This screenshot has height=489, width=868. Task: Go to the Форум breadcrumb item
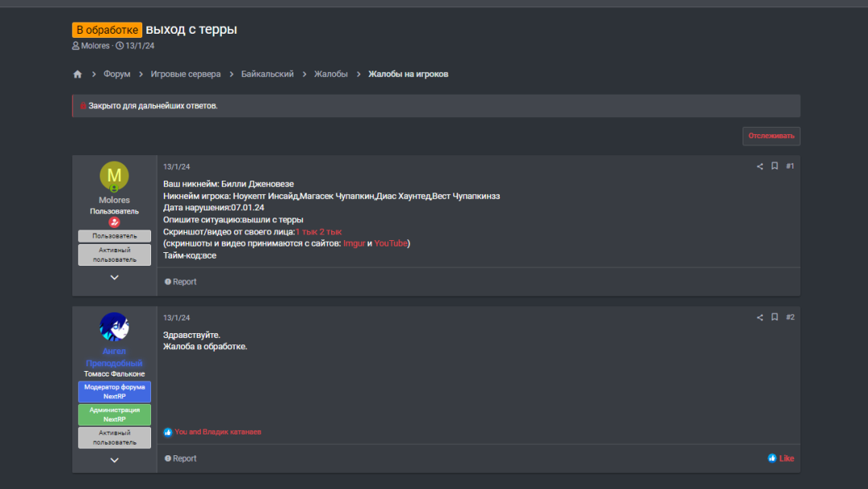pyautogui.click(x=117, y=74)
